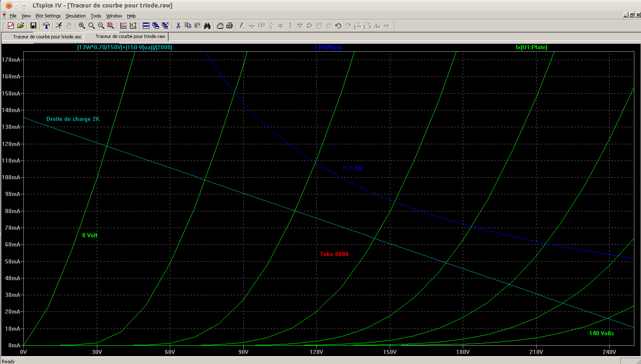The height and width of the screenshot is (364, 641).
Task: Open the Simulation menu
Action: [x=76, y=16]
